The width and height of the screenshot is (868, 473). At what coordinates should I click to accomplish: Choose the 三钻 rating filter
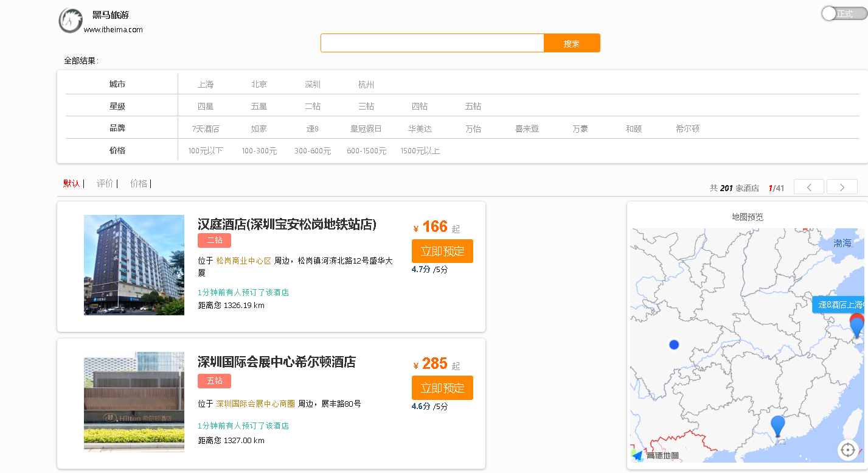(366, 107)
